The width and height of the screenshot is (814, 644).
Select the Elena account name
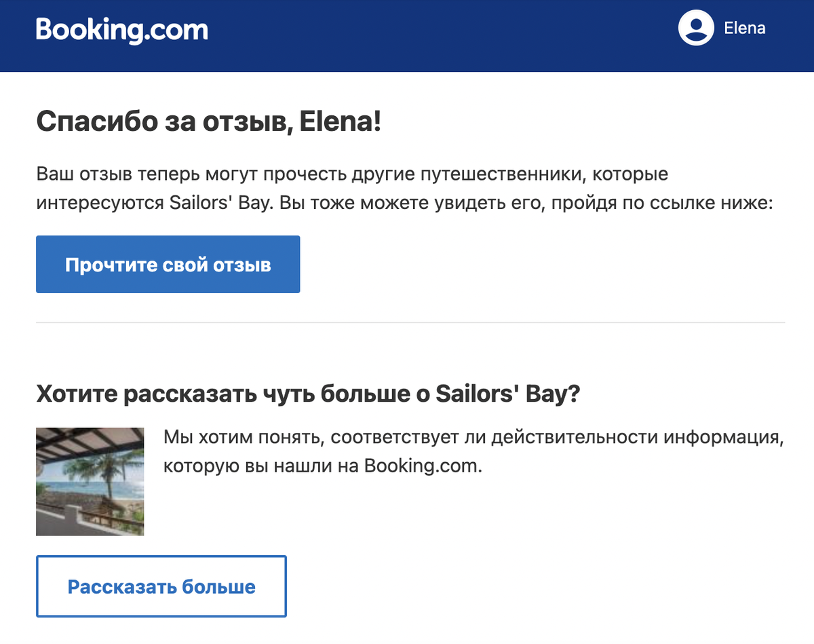[x=745, y=29]
